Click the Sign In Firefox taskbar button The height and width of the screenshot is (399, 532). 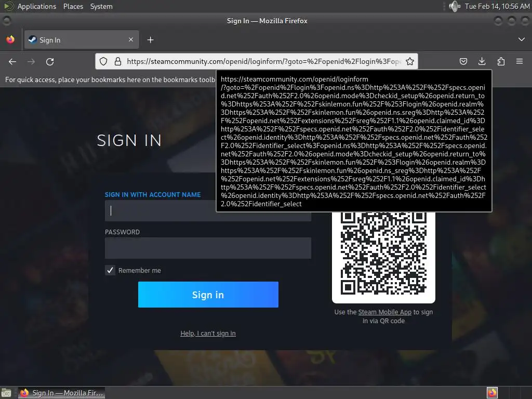61,393
